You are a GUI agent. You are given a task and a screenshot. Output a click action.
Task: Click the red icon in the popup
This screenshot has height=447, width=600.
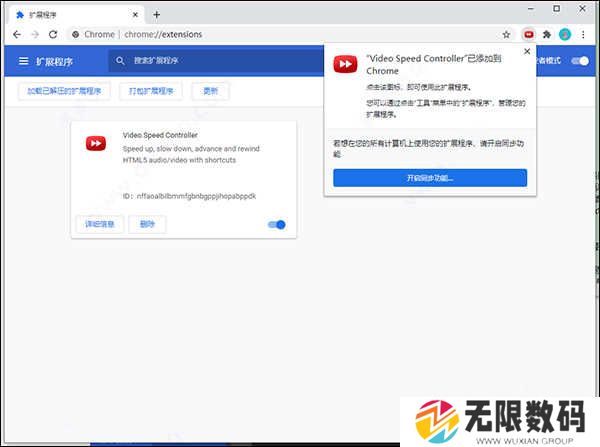(x=345, y=64)
